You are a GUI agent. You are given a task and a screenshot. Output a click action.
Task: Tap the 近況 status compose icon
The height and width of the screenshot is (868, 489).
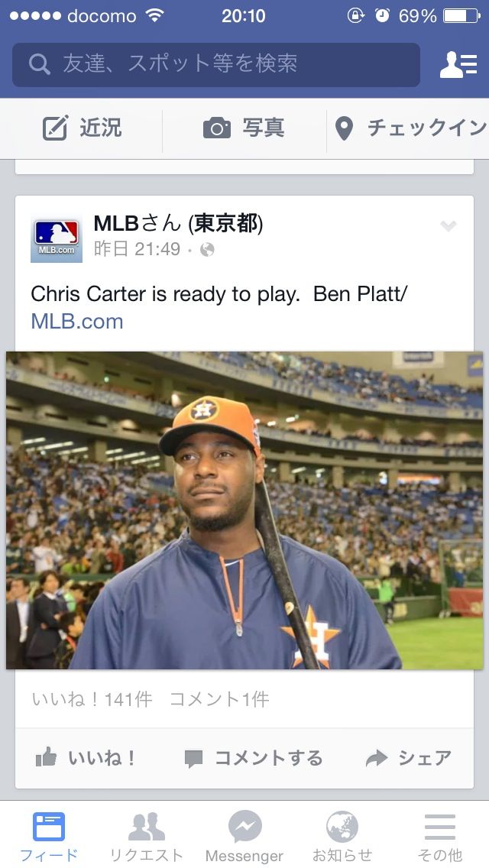tap(55, 128)
